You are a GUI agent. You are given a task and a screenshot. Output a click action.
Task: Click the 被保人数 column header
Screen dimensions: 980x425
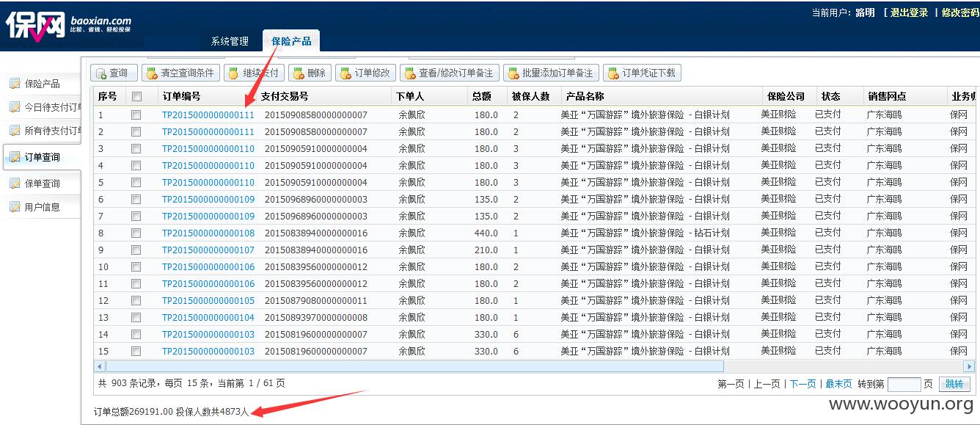click(531, 96)
